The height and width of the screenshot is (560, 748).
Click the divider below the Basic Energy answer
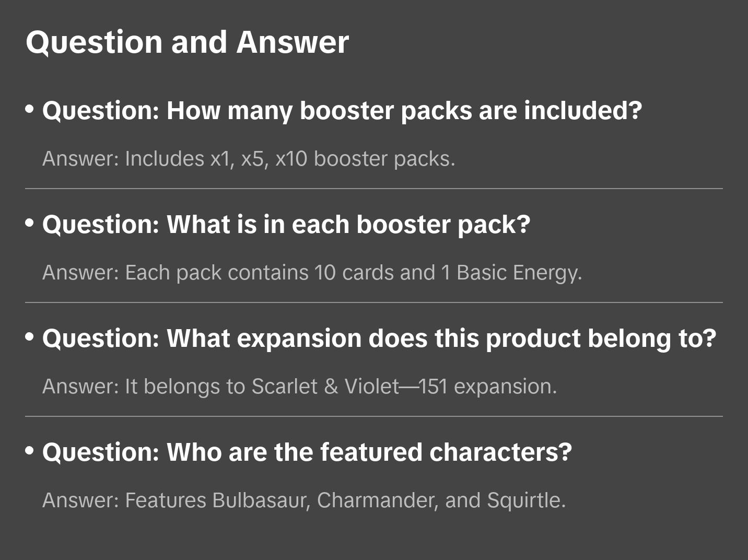pos(374,302)
